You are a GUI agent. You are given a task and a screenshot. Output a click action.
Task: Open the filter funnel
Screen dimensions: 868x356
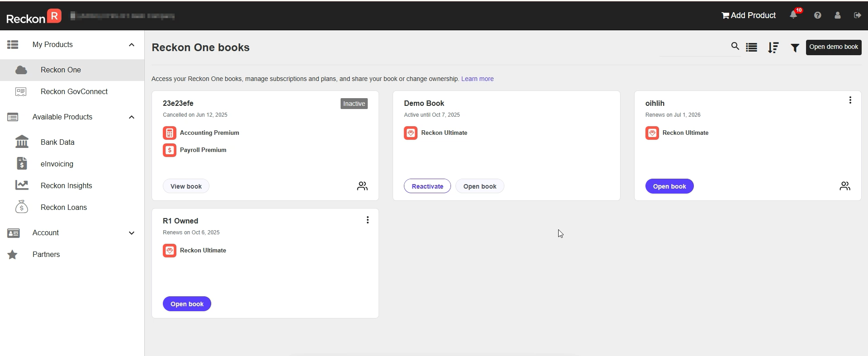[x=795, y=48]
